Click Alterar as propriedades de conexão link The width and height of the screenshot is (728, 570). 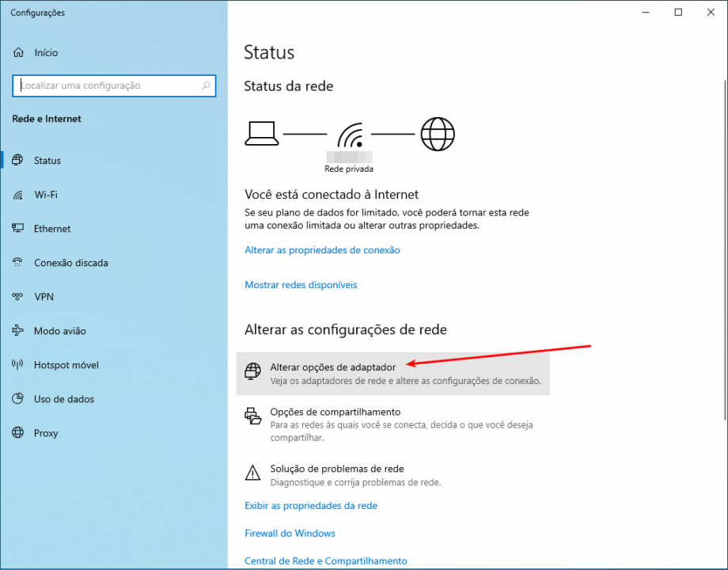322,250
